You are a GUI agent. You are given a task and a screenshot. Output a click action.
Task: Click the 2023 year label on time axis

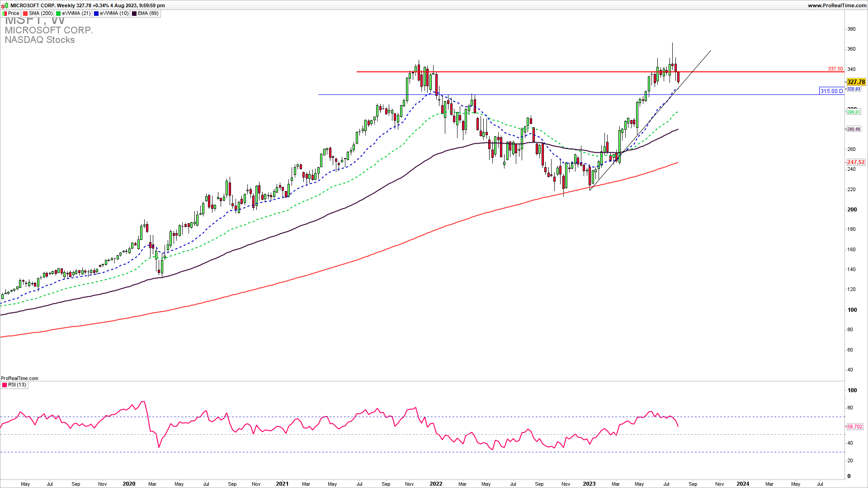click(x=589, y=483)
